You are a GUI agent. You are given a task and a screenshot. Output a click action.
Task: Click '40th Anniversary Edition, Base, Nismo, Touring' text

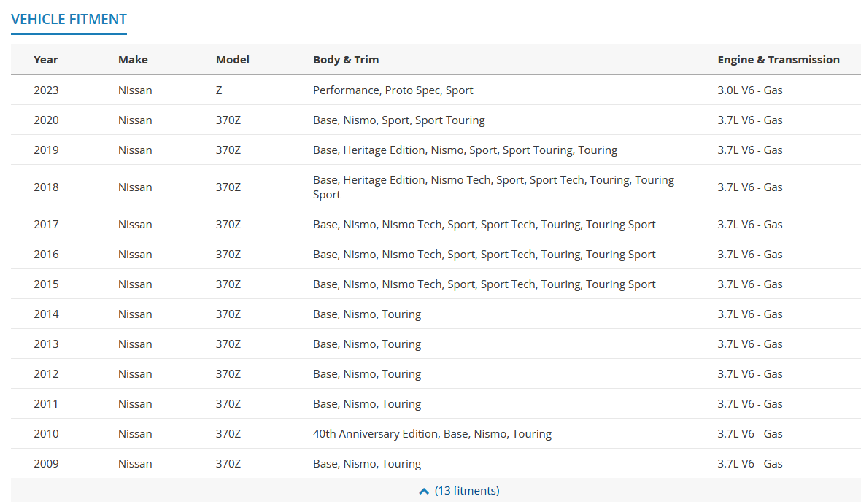(432, 434)
